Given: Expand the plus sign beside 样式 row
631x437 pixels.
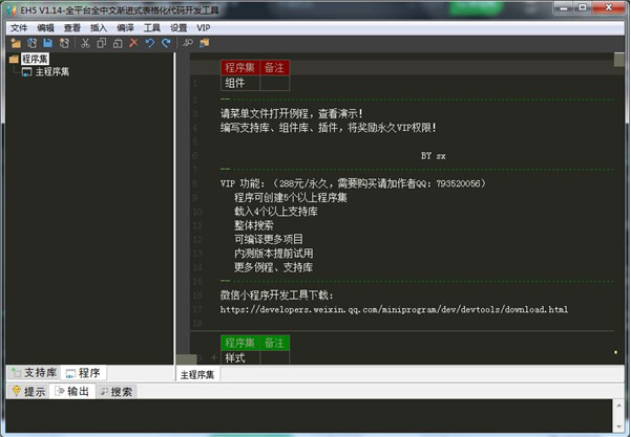Looking at the screenshot, I should (x=213, y=357).
